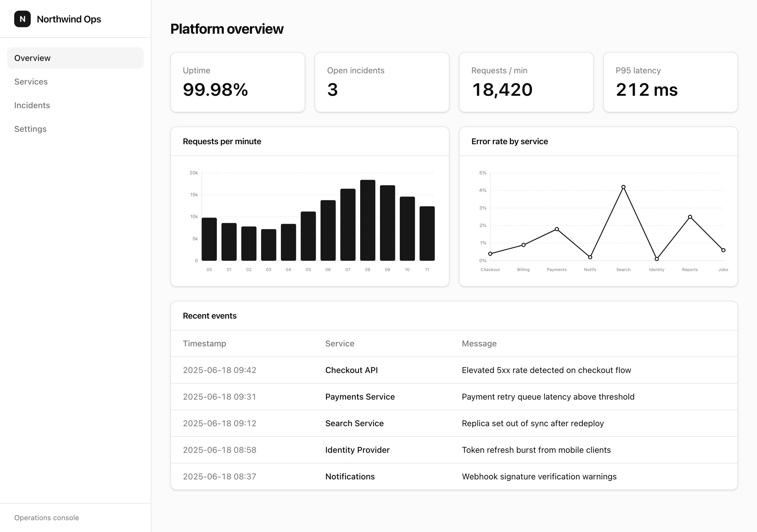This screenshot has height=532, width=757.
Task: Click the Identity data point on line chart
Action: 657,259
